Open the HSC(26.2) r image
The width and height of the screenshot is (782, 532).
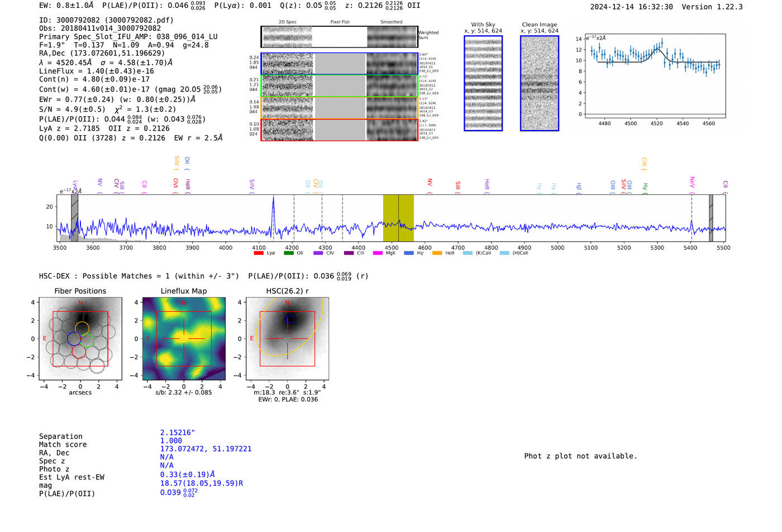click(287, 339)
